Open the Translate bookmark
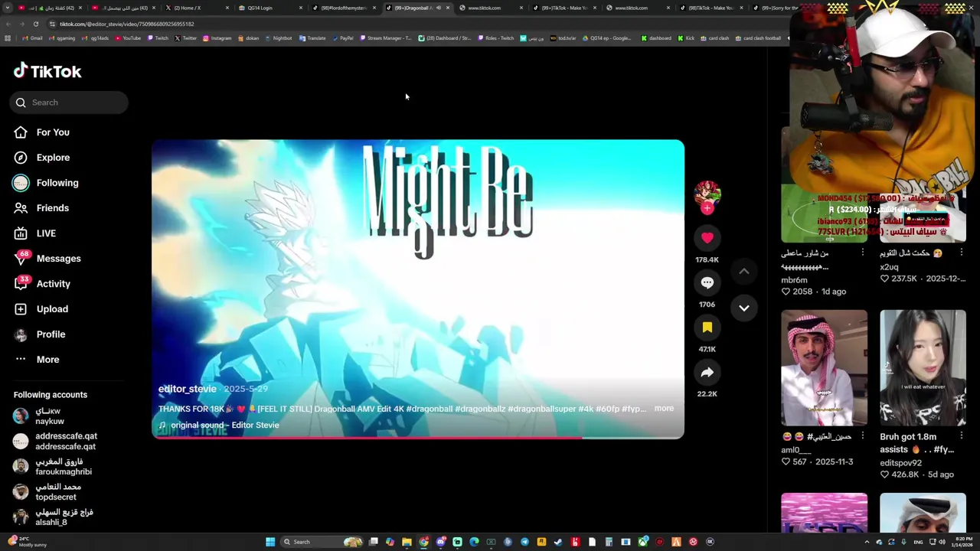Viewport: 980px width, 551px height. coord(312,38)
